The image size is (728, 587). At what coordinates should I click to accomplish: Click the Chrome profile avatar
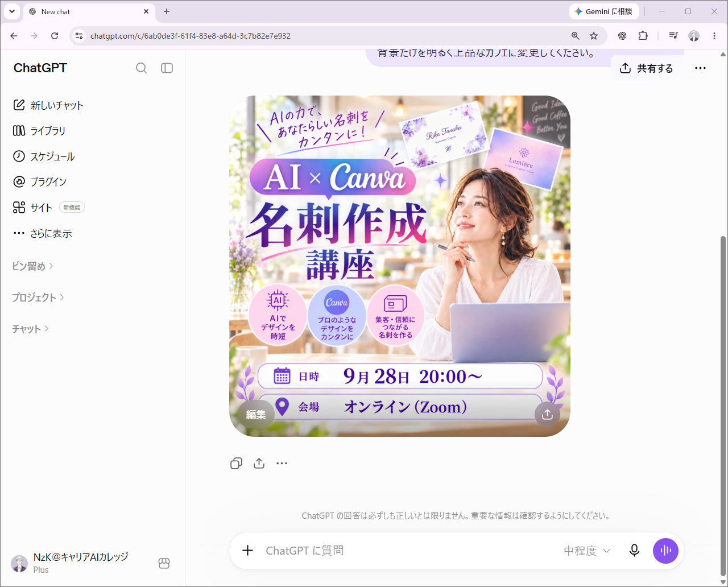click(x=694, y=36)
